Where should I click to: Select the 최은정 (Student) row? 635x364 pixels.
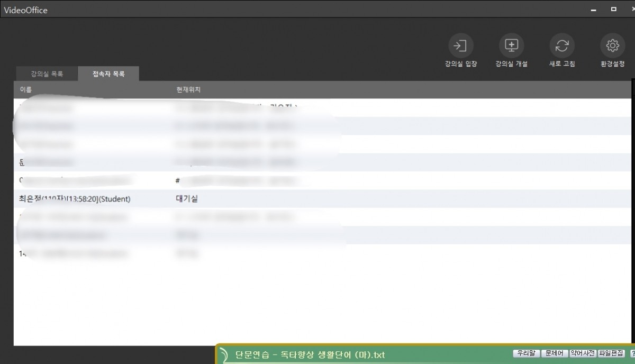[74, 199]
